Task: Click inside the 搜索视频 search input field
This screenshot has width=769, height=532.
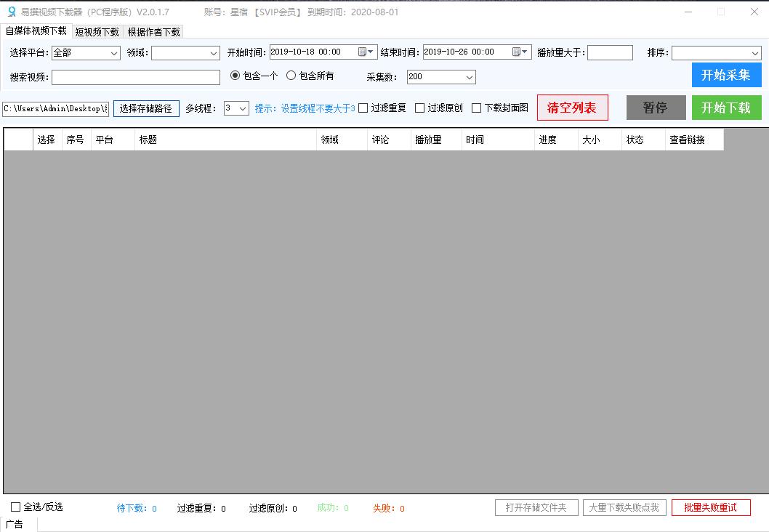Action: click(x=134, y=76)
